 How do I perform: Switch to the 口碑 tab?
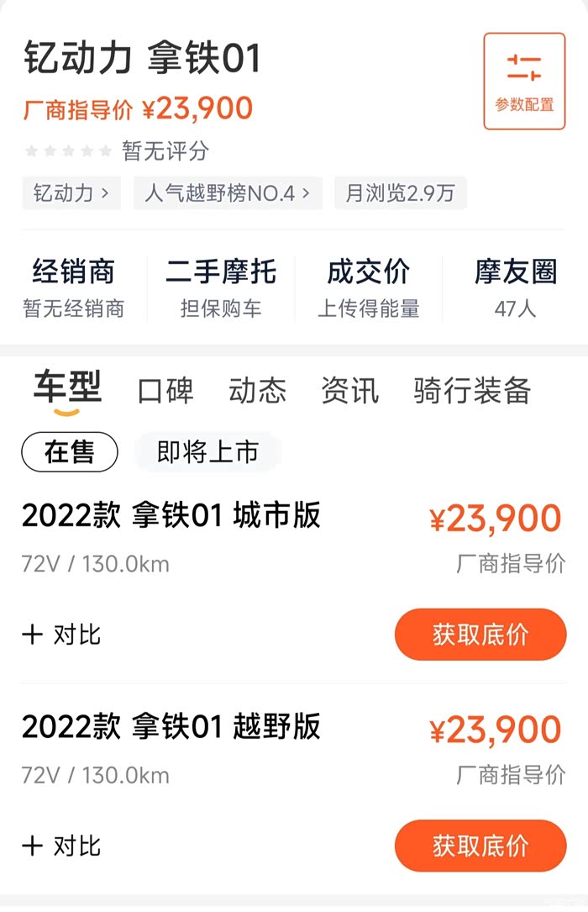(x=165, y=391)
